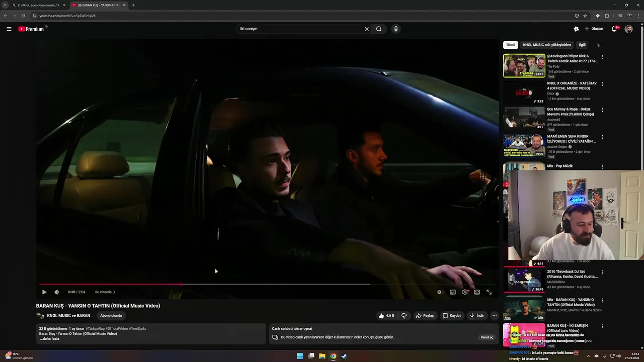Select the 'İlgili' filter chip
This screenshot has width=644, height=362.
tap(582, 45)
